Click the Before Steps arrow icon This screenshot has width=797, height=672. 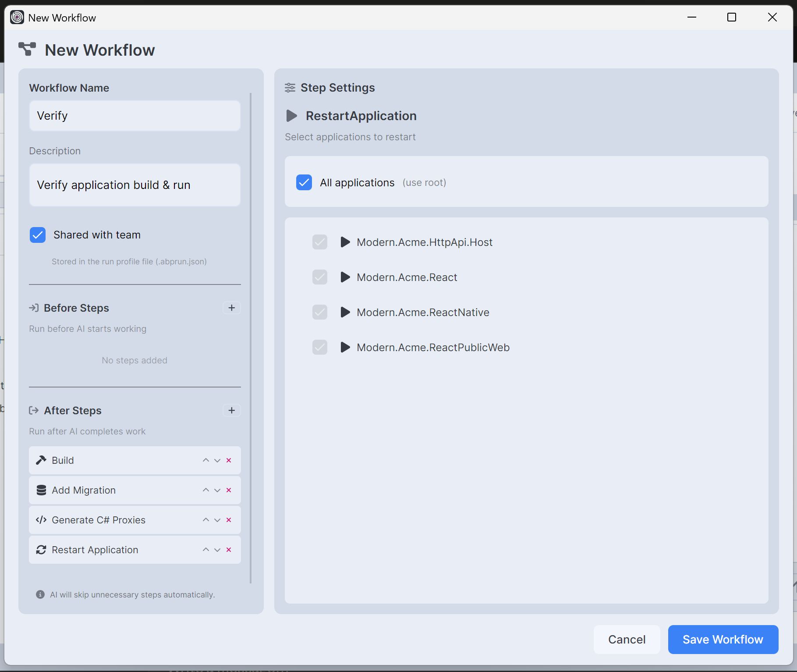tap(34, 308)
